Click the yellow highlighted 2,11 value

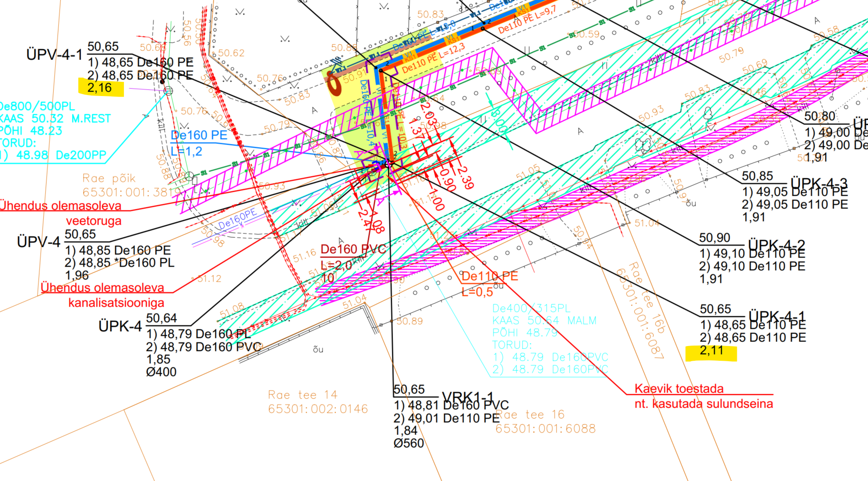[x=711, y=351]
